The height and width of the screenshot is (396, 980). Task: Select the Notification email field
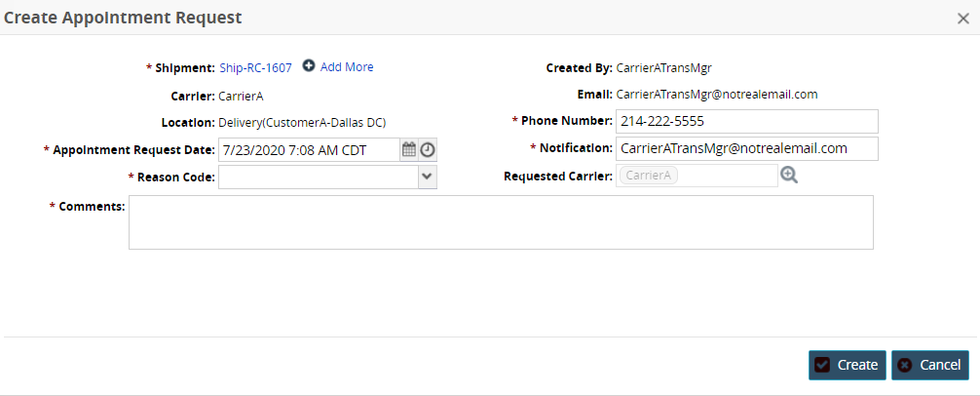(746, 148)
